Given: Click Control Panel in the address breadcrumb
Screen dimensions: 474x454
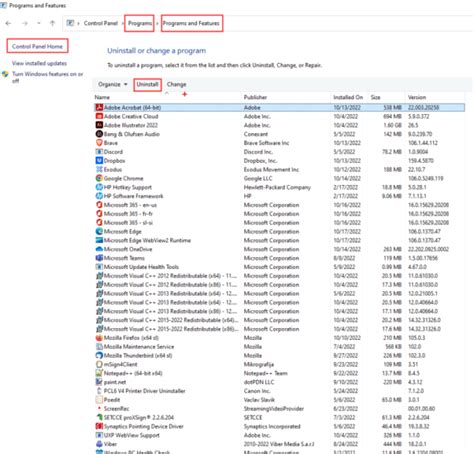Looking at the screenshot, I should click(x=101, y=23).
